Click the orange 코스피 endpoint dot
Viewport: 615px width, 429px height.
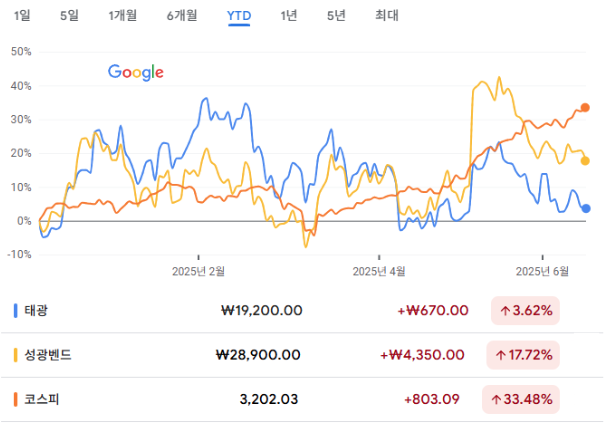[x=585, y=107]
